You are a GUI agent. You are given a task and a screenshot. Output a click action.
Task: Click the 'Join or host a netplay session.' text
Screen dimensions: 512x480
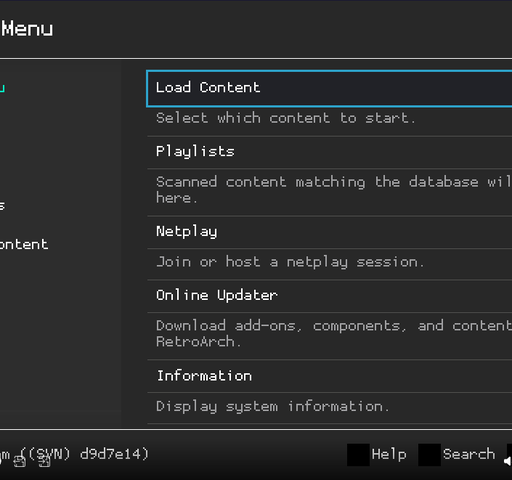click(x=290, y=263)
